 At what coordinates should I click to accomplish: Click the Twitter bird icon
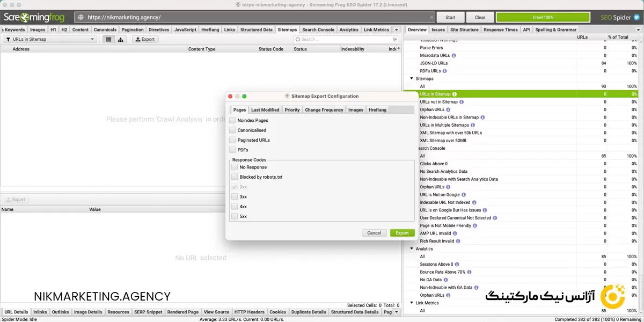coord(636,17)
